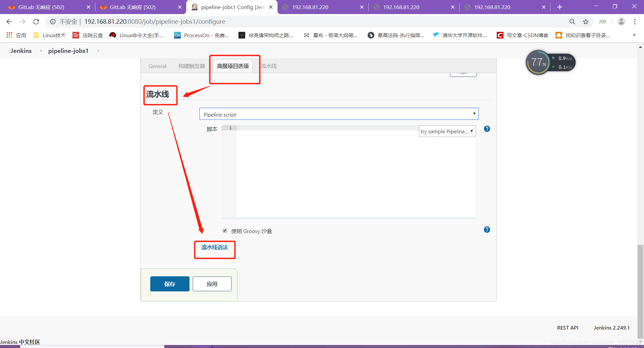
Task: Open 徐亮偉架构师之路 bookmark
Action: 266,35
